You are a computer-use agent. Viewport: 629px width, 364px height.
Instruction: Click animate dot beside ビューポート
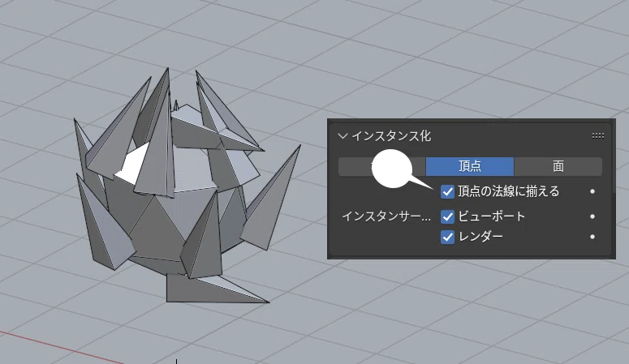pyautogui.click(x=592, y=216)
